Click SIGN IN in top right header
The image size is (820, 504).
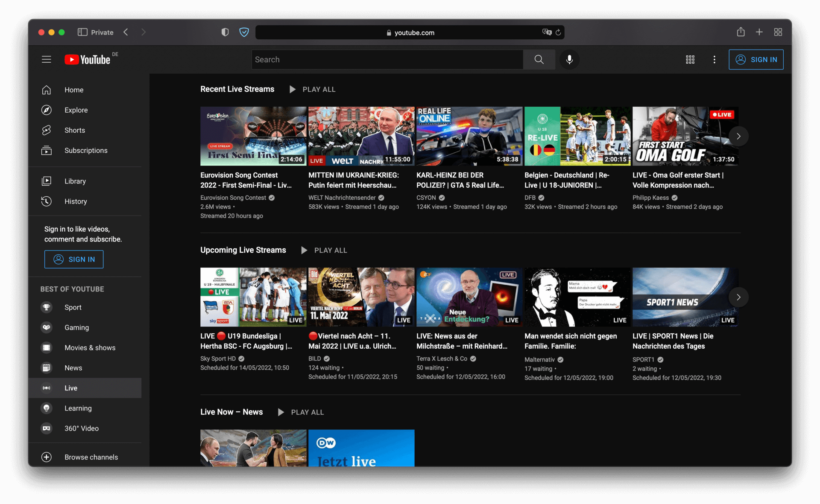click(756, 59)
